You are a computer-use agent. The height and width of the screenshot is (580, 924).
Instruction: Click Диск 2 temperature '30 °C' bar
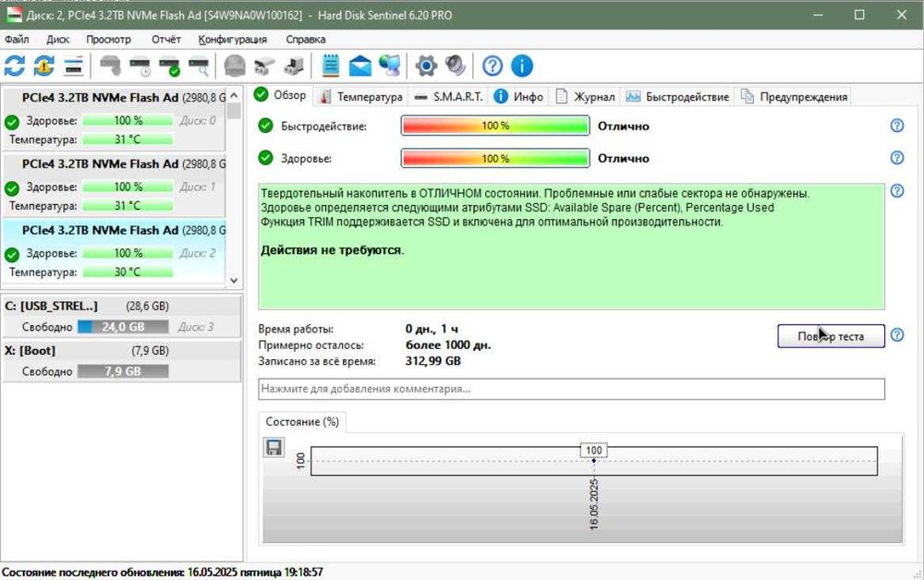(x=128, y=272)
